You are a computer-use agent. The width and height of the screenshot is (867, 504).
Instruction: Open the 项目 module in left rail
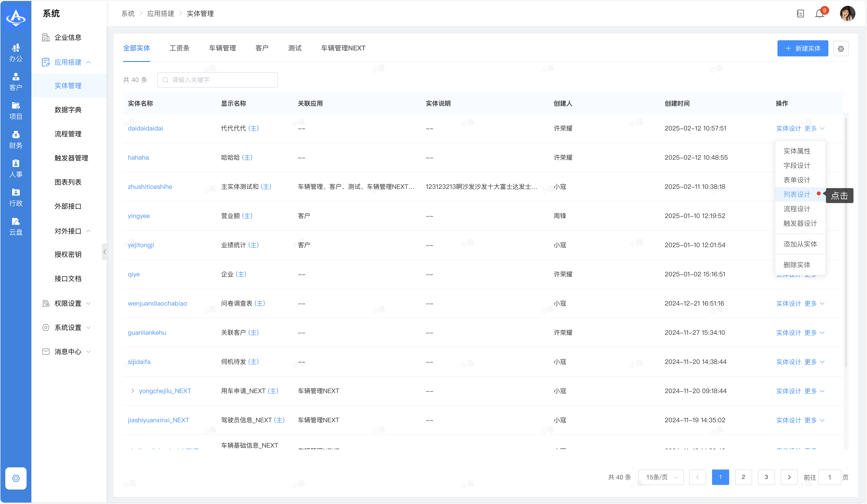[x=15, y=111]
